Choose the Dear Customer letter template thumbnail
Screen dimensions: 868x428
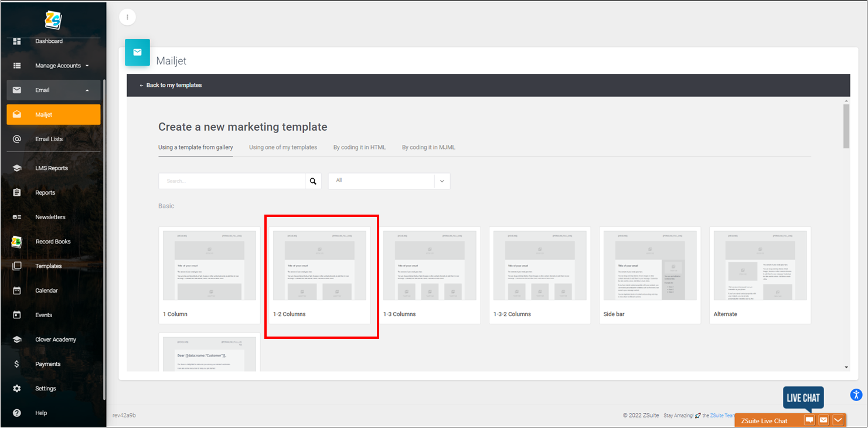[209, 354]
